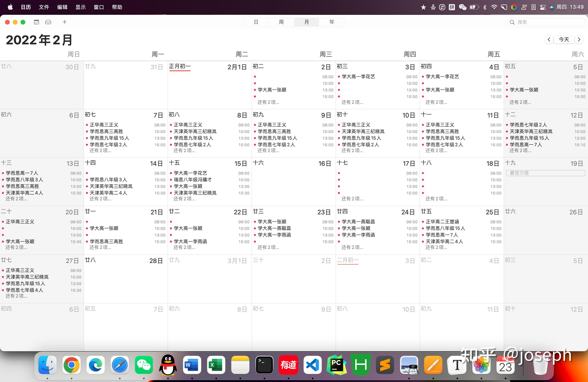Viewport: 588px width, 382px height.
Task: Open the 显示 menu
Action: [x=80, y=7]
